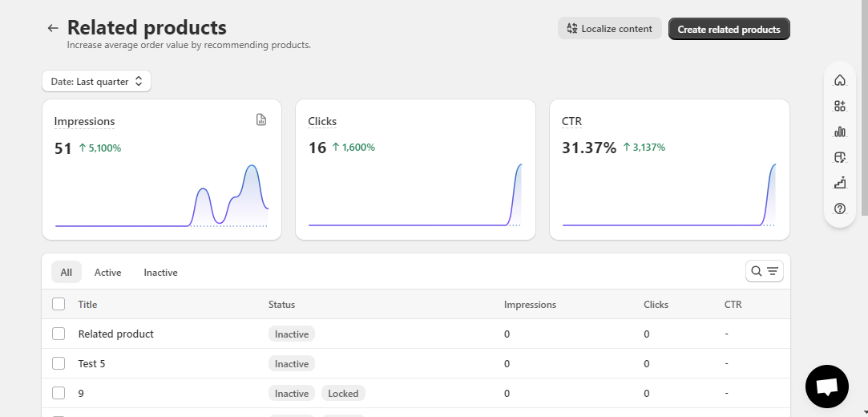The height and width of the screenshot is (417, 868).
Task: Click the CTR card heading
Action: tap(571, 121)
